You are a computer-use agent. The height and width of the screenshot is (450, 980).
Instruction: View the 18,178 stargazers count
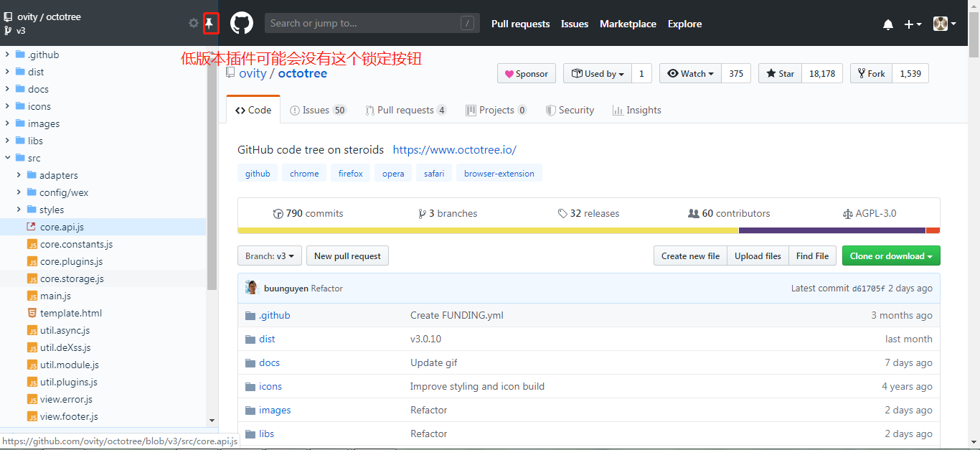[x=822, y=73]
